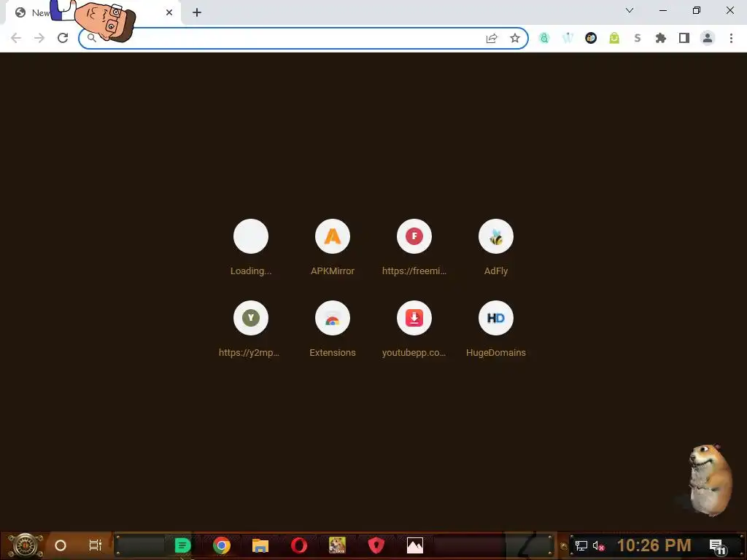Open the Loading... shortcut tile
747x560 pixels.
pos(251,249)
